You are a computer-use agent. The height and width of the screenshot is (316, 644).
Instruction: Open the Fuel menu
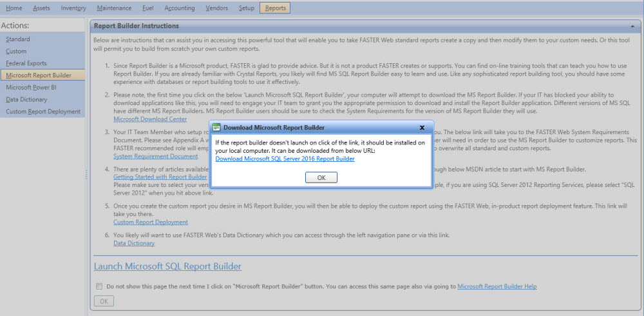click(x=148, y=8)
